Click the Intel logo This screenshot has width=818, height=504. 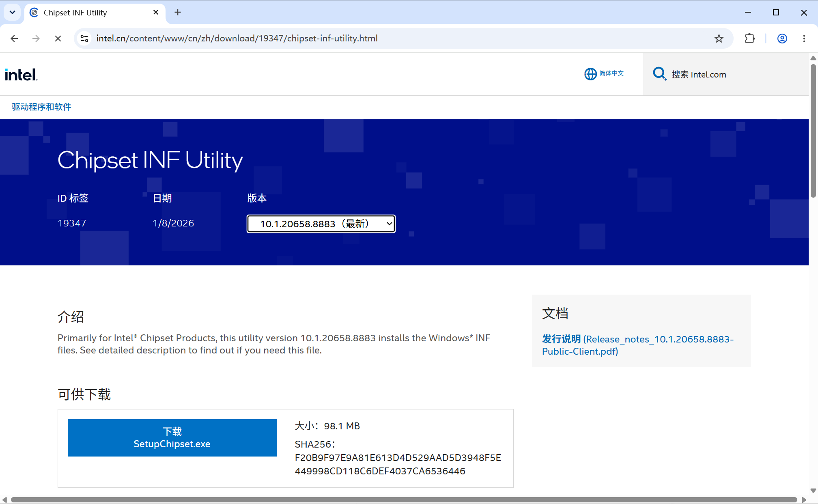(x=21, y=75)
